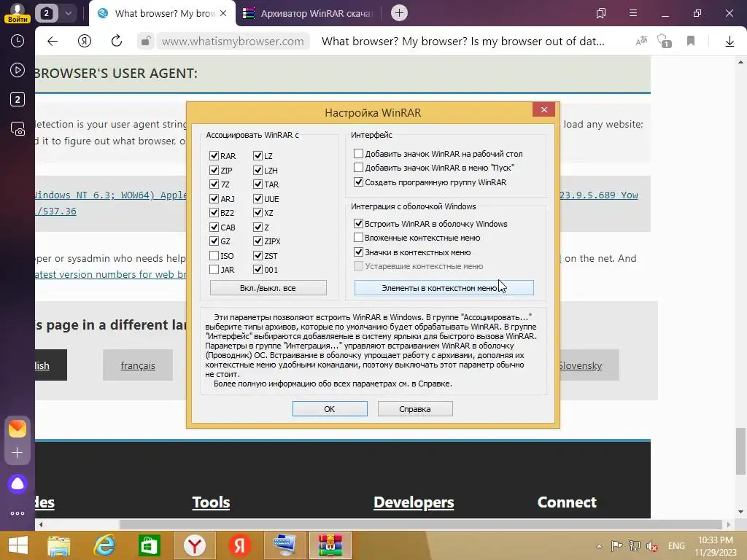Open the taskbar volume icon

[652, 546]
